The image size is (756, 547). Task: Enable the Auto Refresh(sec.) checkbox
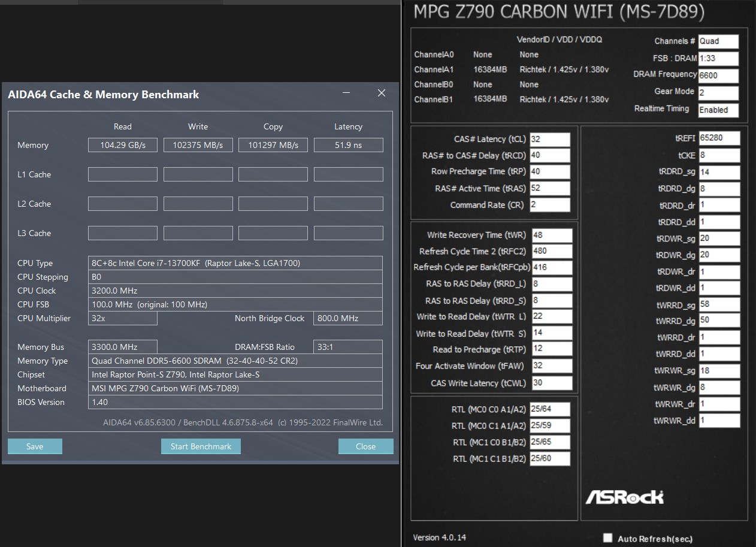click(x=608, y=538)
